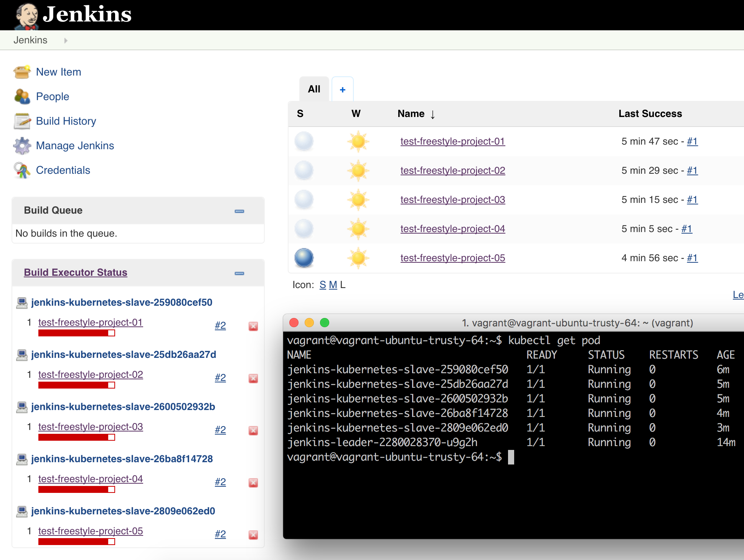Click blue status ball for test-freestyle-project-05
Image resolution: width=744 pixels, height=560 pixels.
[304, 258]
